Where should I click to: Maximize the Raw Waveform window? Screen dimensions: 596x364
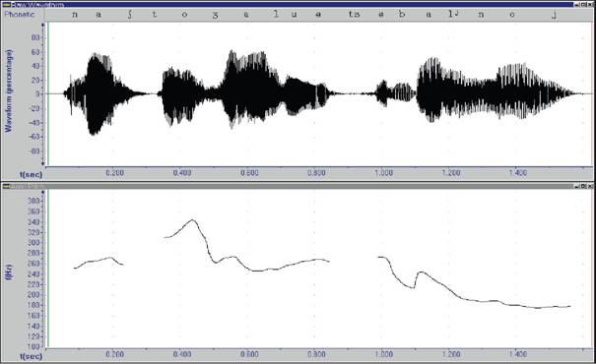[583, 5]
